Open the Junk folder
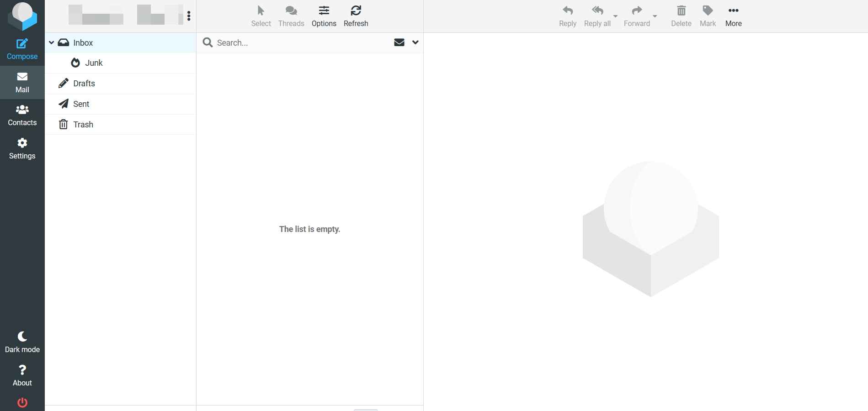Screen dimensions: 868x411 94,63
